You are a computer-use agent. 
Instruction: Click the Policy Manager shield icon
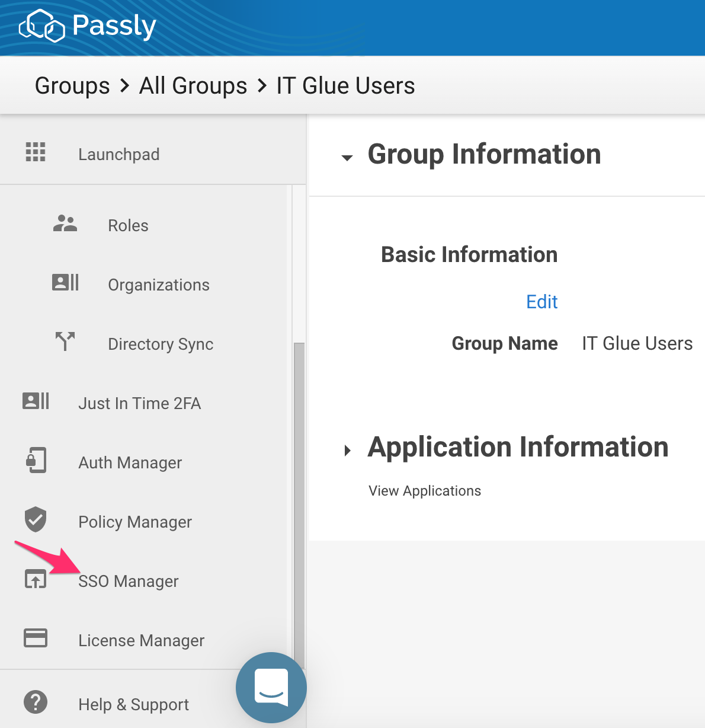coord(36,519)
